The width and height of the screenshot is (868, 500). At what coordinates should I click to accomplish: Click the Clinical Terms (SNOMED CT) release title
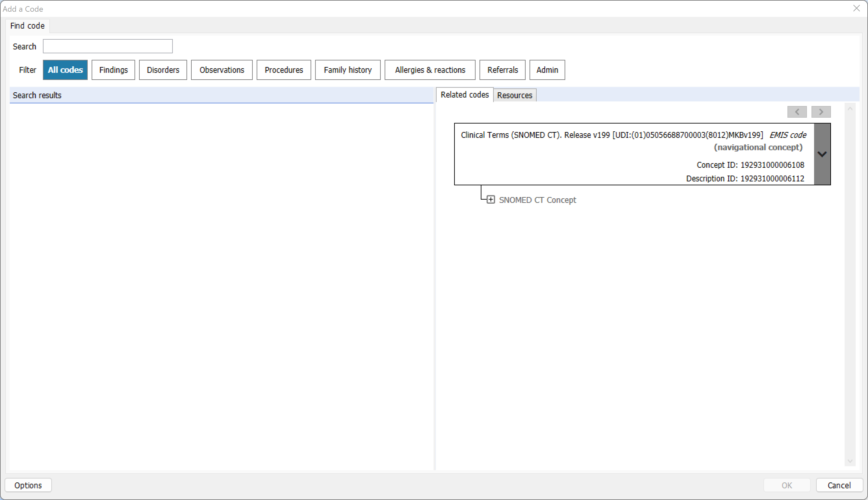pos(612,135)
